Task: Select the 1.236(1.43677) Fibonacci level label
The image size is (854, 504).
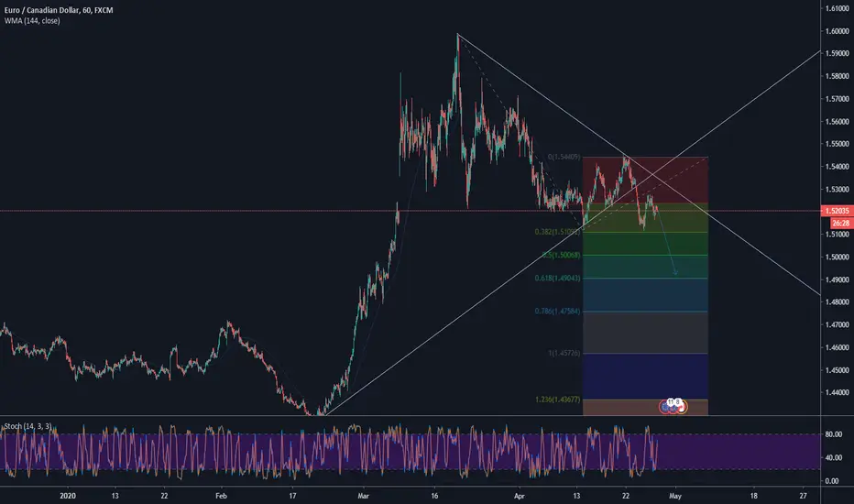Action: click(557, 400)
